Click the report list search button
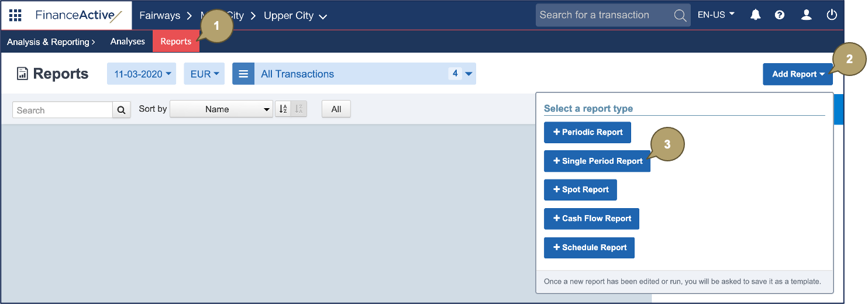 coord(122,110)
